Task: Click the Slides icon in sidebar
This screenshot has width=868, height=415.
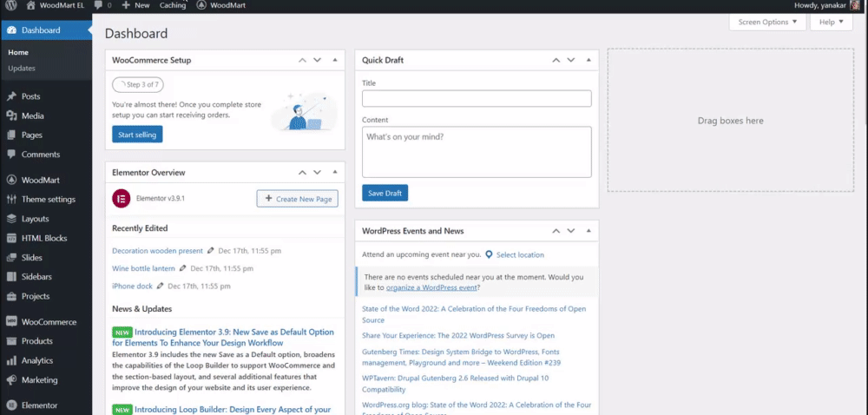Action: click(11, 257)
